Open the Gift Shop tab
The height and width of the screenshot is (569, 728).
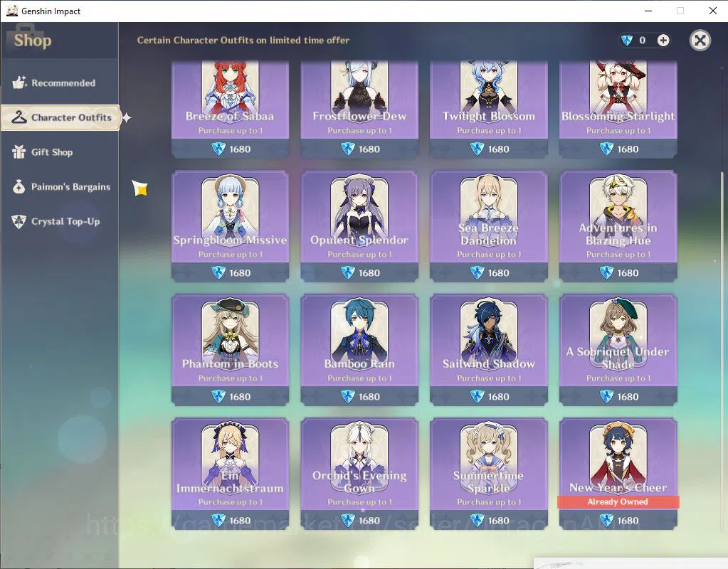(x=60, y=152)
